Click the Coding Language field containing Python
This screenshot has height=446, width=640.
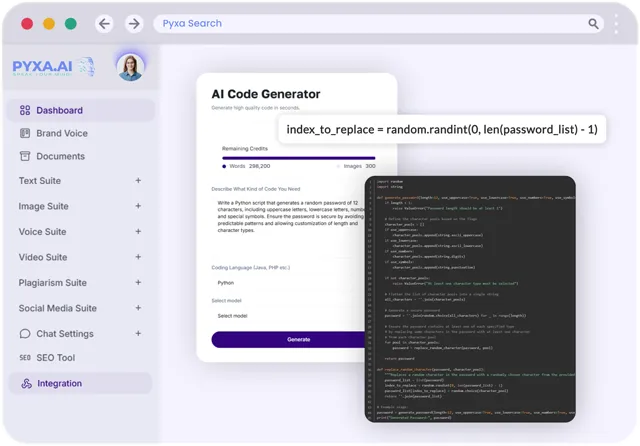click(x=288, y=283)
